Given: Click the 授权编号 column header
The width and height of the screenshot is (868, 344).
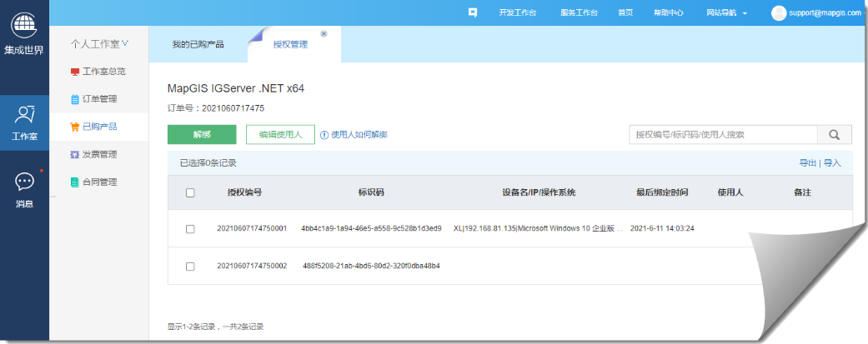Looking at the screenshot, I should pos(244,192).
